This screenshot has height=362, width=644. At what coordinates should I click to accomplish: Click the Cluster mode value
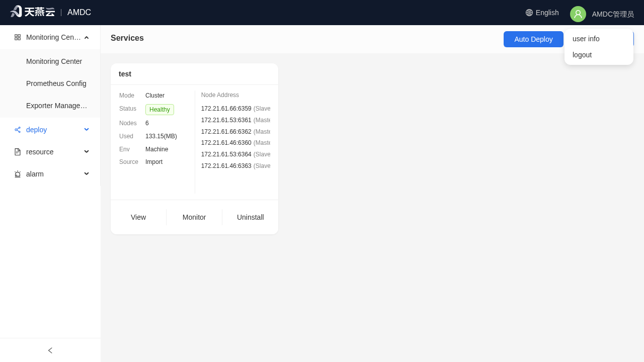point(155,96)
